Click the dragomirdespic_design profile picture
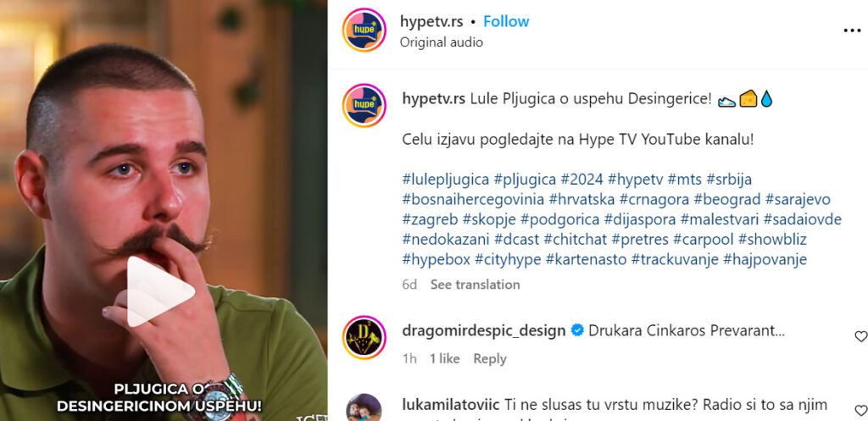 point(364,337)
